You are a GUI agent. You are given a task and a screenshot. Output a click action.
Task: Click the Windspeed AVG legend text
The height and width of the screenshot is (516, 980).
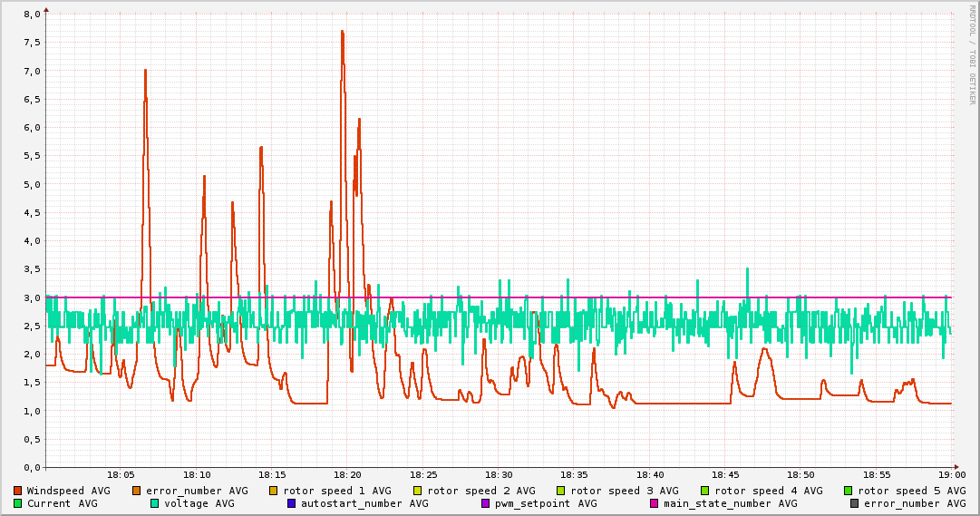point(68,491)
